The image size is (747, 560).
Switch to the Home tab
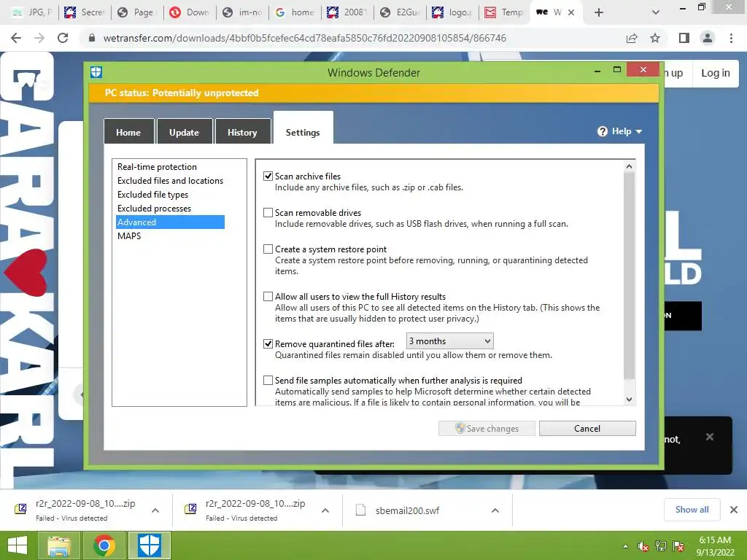(x=128, y=133)
